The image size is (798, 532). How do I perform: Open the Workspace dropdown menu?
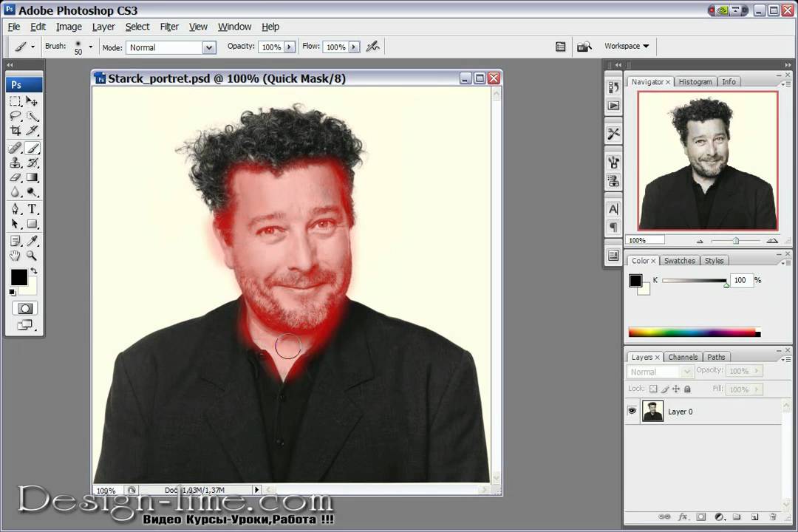click(x=626, y=46)
